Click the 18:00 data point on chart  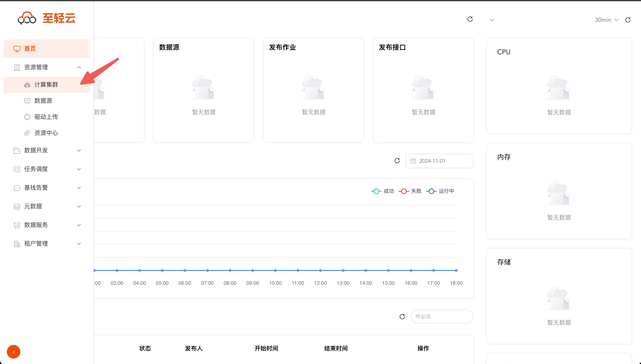(x=456, y=271)
